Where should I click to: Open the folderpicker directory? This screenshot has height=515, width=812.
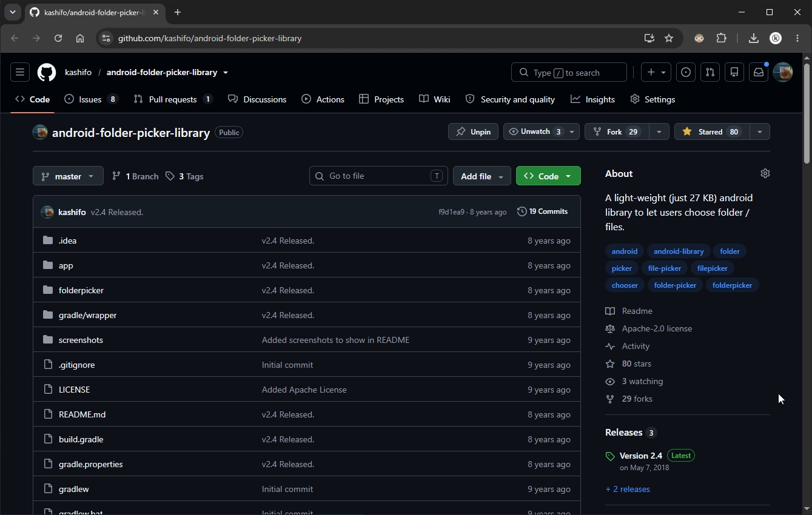81,290
